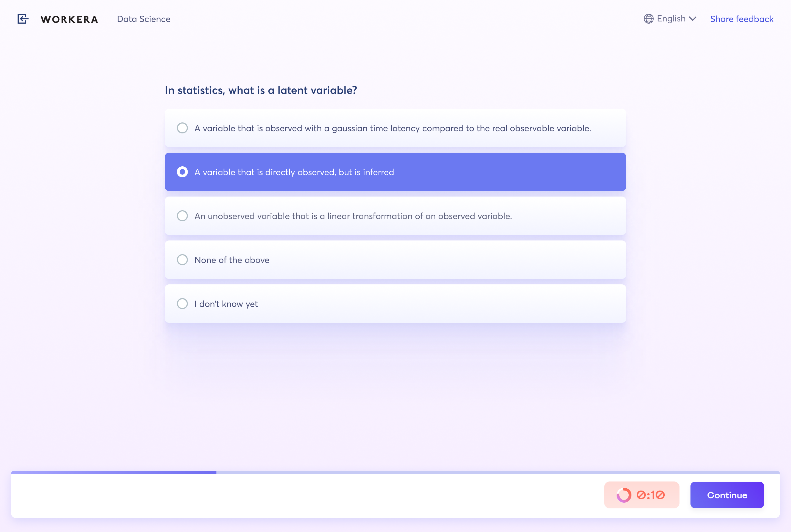Image resolution: width=791 pixels, height=532 pixels.
Task: Click the 0:10 timer display
Action: (x=650, y=495)
